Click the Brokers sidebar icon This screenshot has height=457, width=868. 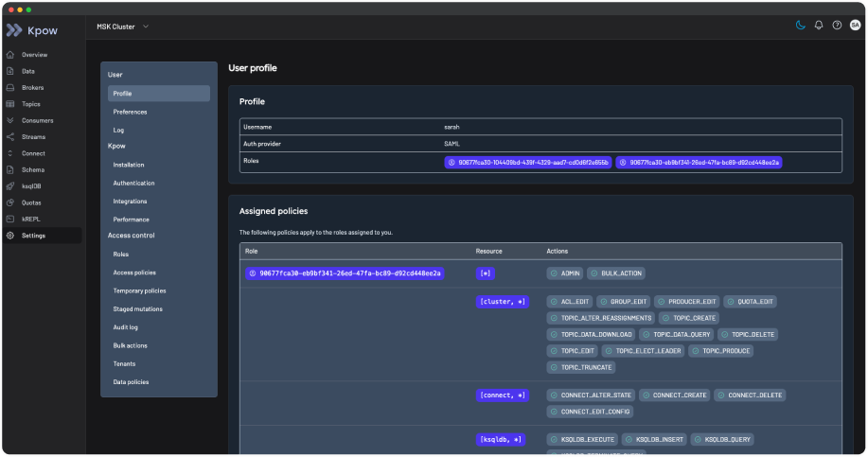(x=10, y=87)
